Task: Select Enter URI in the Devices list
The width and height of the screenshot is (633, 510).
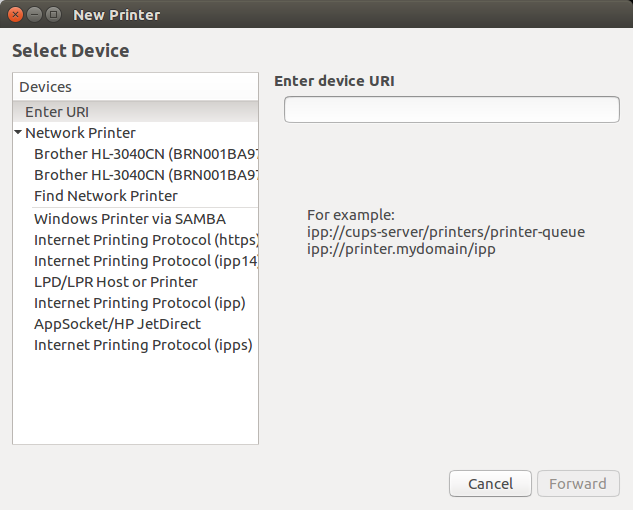Action: [57, 112]
